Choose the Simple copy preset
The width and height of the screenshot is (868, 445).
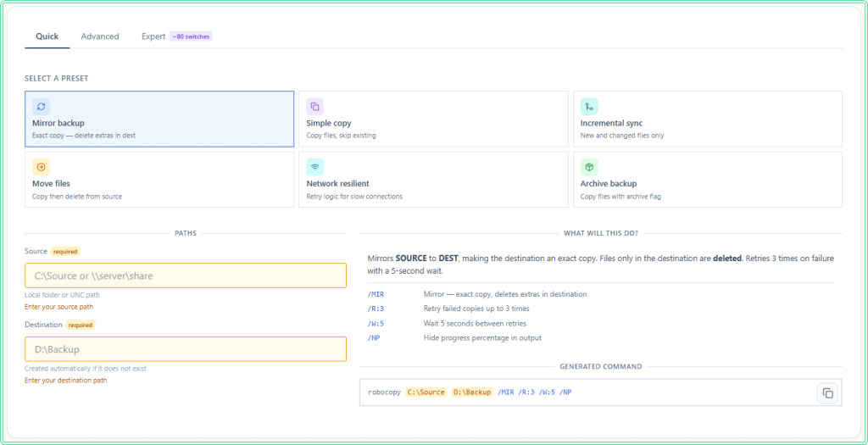433,119
